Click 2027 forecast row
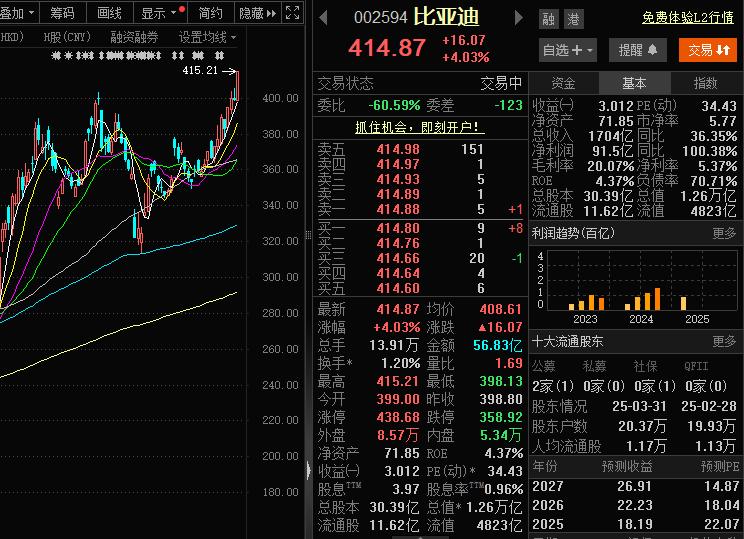This screenshot has width=744, height=539. [x=636, y=486]
